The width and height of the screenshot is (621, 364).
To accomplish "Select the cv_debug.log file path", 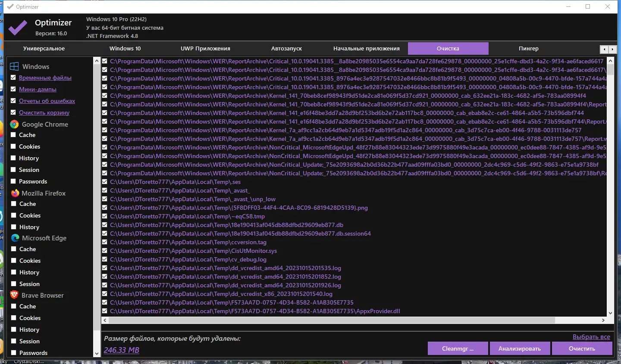I will click(188, 259).
